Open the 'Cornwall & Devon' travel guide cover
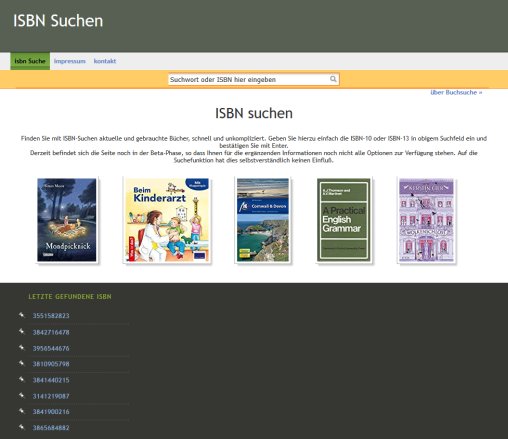Viewport: 508px width, 439px height. [263, 220]
